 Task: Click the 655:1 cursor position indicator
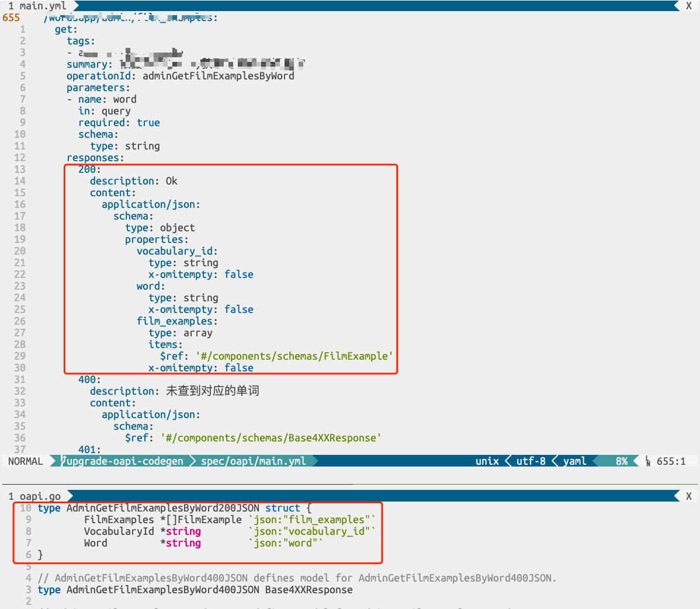671,461
